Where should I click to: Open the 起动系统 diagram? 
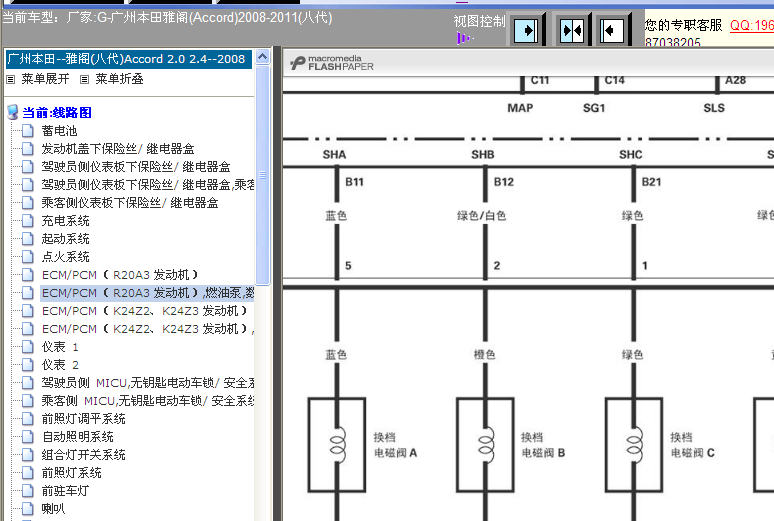click(x=65, y=239)
